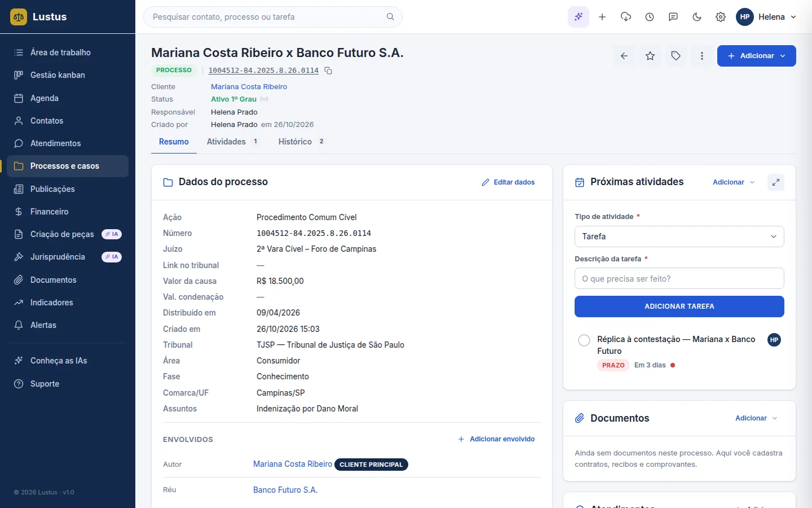Click the Descrição da tarefa input field
The height and width of the screenshot is (508, 812).
point(679,278)
